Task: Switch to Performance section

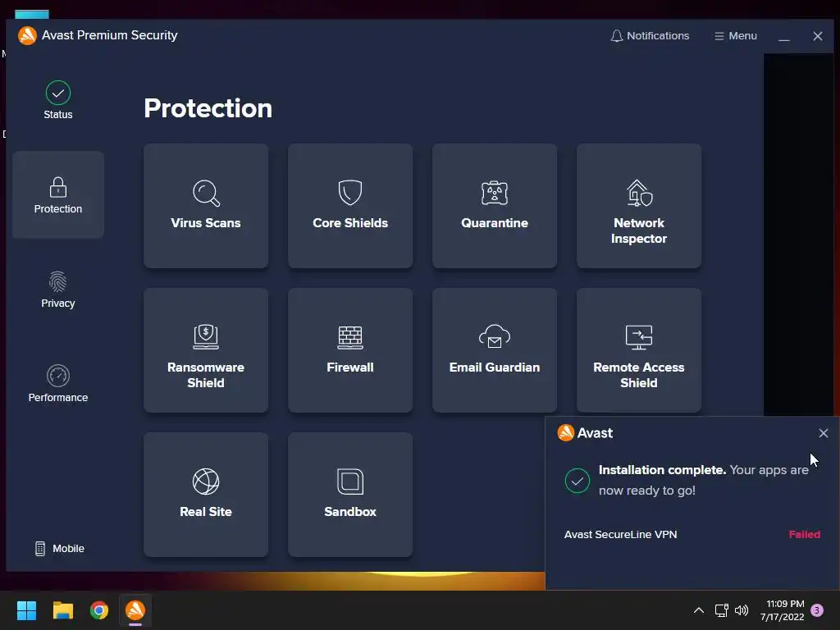Action: [x=58, y=384]
